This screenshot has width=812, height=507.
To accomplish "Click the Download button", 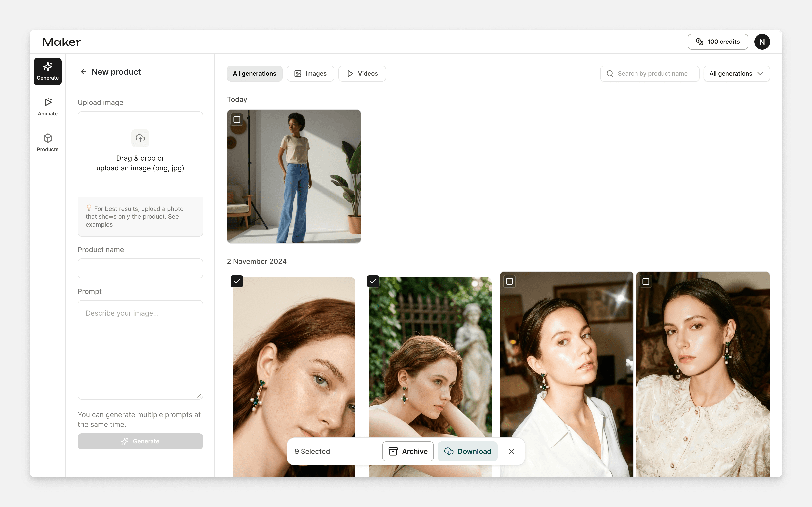I will pos(467,451).
